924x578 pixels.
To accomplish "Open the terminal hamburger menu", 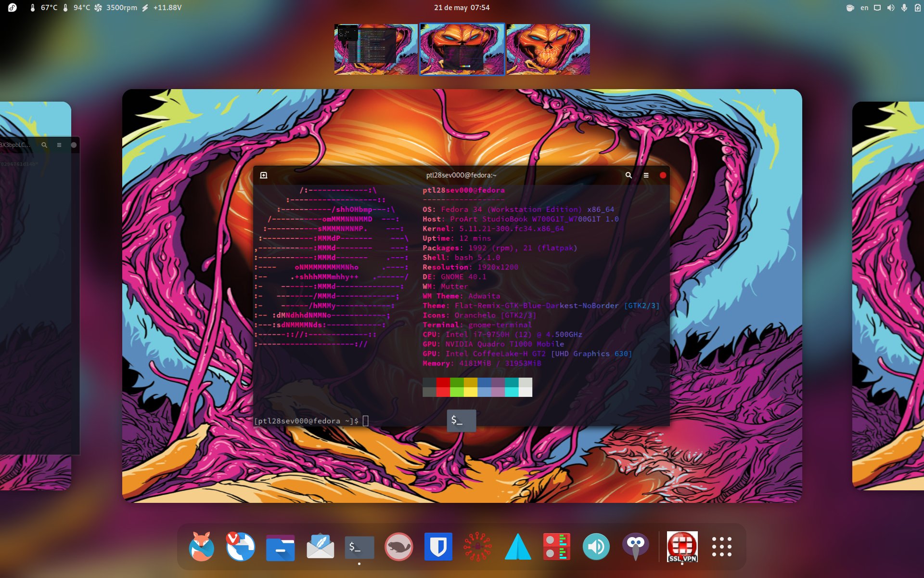I will coord(646,175).
